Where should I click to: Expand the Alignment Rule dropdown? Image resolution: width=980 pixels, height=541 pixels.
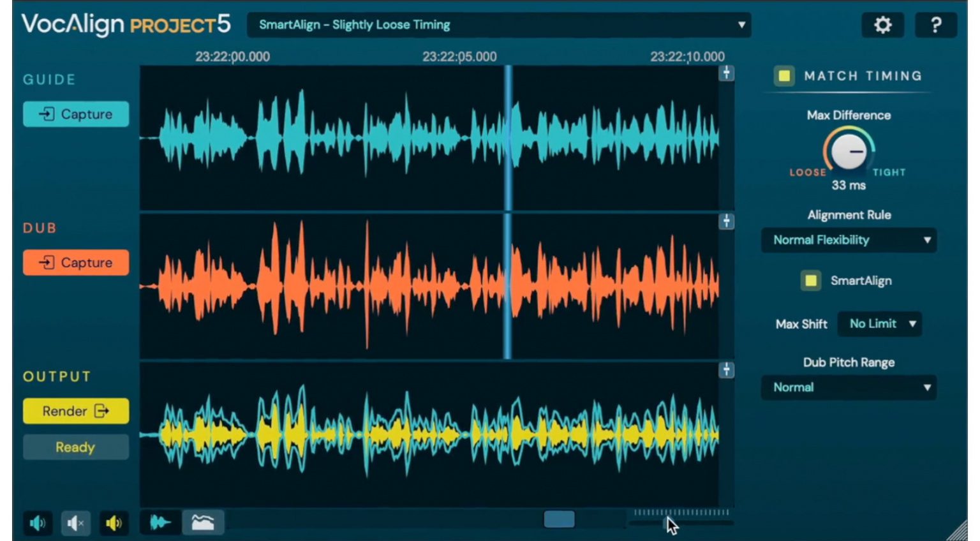849,241
